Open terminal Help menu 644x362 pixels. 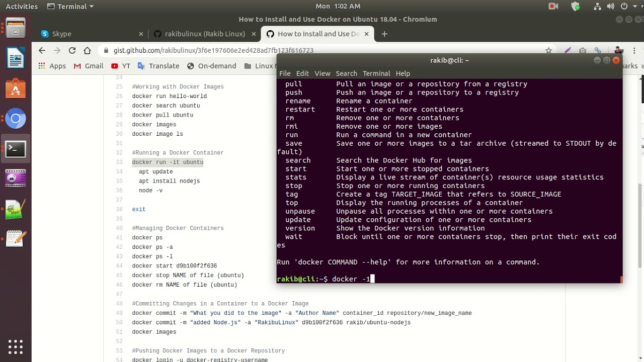point(403,73)
